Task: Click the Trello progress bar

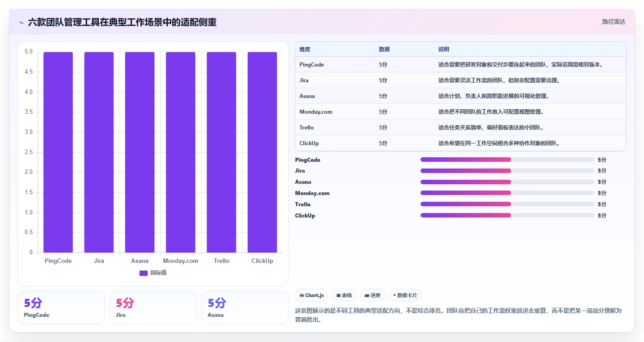Action: 507,204
